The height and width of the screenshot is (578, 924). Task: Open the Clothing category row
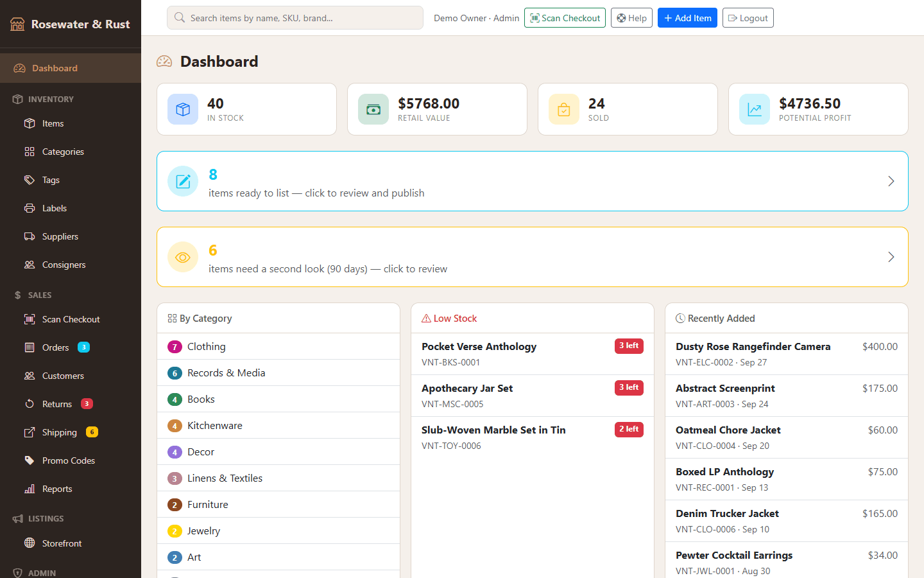pyautogui.click(x=278, y=347)
